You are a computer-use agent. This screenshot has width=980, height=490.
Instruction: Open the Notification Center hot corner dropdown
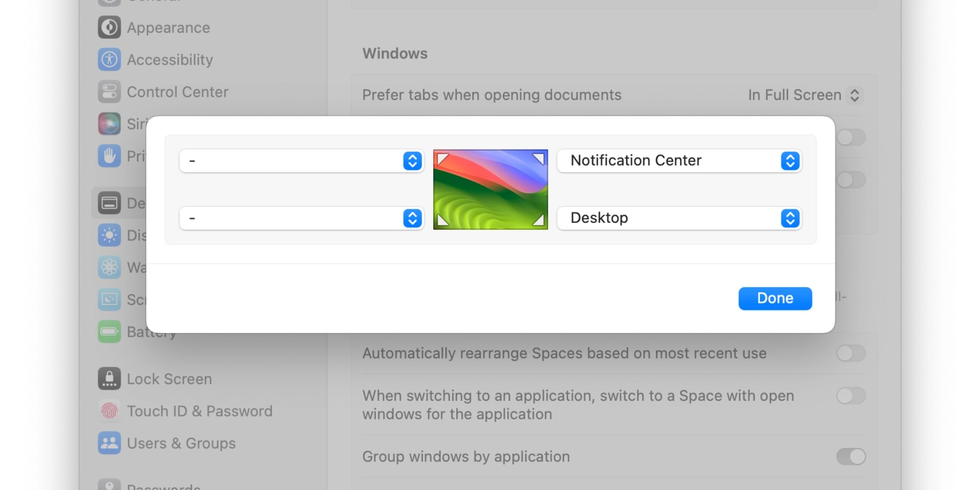tap(679, 161)
